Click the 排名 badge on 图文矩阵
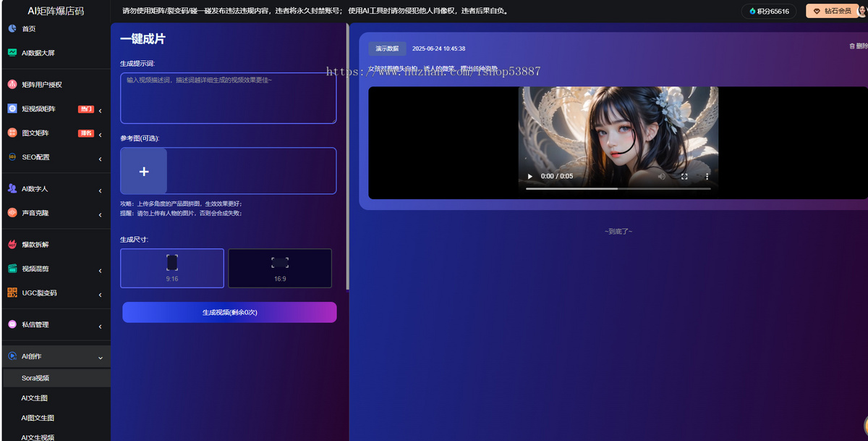Viewport: 868px width, 441px height. pos(86,133)
